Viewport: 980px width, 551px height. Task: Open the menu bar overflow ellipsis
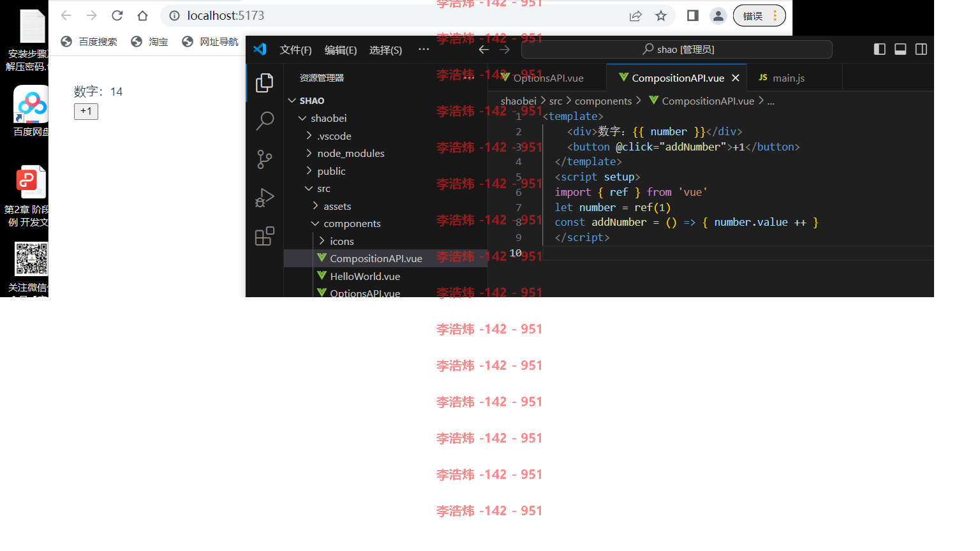[424, 49]
